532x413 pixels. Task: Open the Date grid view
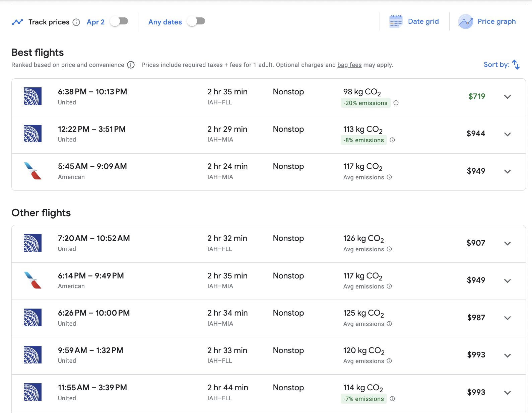click(x=414, y=21)
